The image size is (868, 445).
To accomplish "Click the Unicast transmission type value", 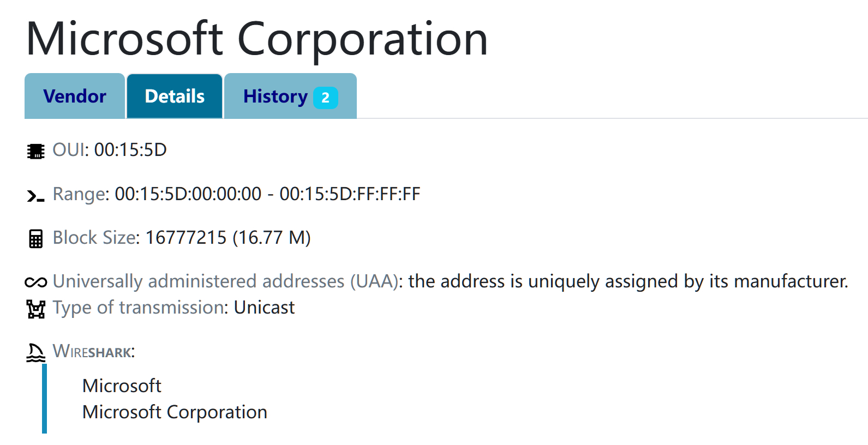I will tap(264, 308).
